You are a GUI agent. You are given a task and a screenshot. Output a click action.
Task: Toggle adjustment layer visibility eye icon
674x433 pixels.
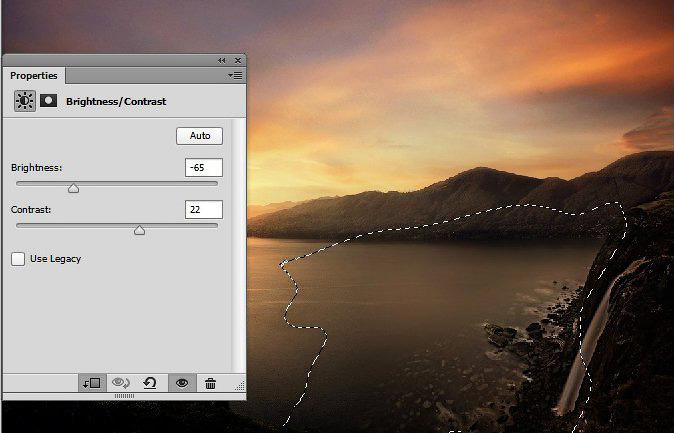[x=182, y=383]
